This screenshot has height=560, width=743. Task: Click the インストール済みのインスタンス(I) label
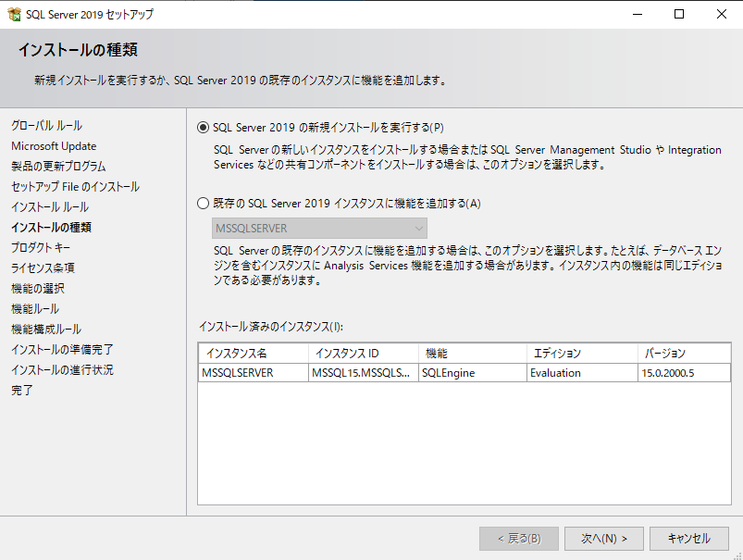pos(271,327)
